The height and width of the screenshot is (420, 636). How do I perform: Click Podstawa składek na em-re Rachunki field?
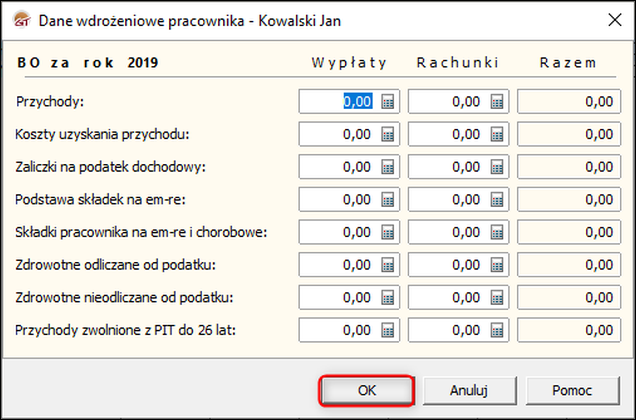[449, 200]
